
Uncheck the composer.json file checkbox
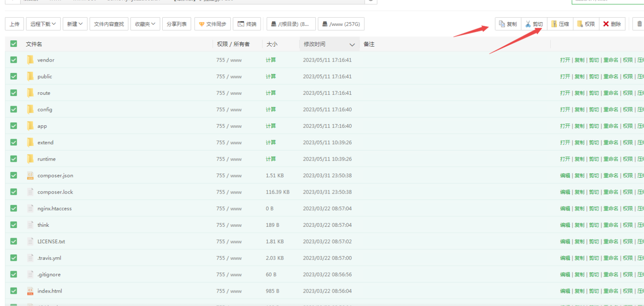pos(13,175)
